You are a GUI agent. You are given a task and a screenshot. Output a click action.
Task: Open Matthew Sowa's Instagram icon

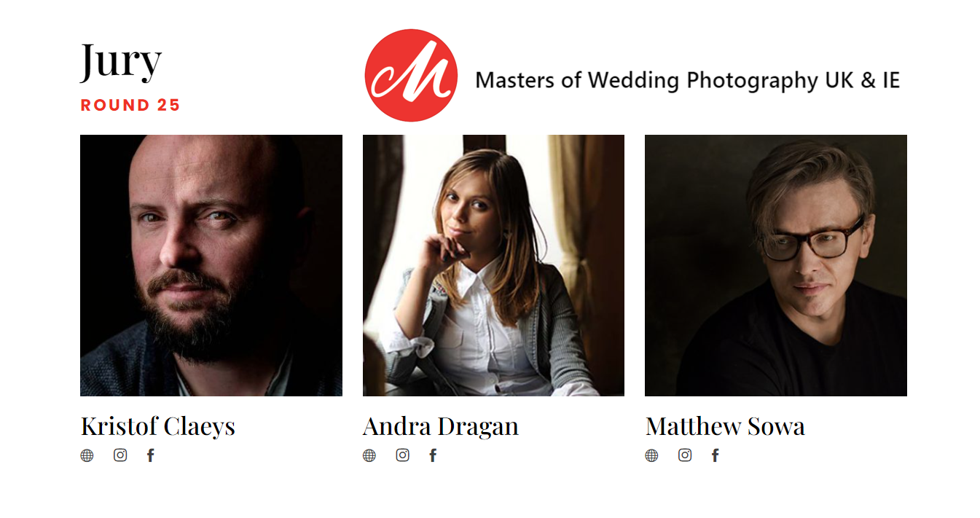click(685, 455)
